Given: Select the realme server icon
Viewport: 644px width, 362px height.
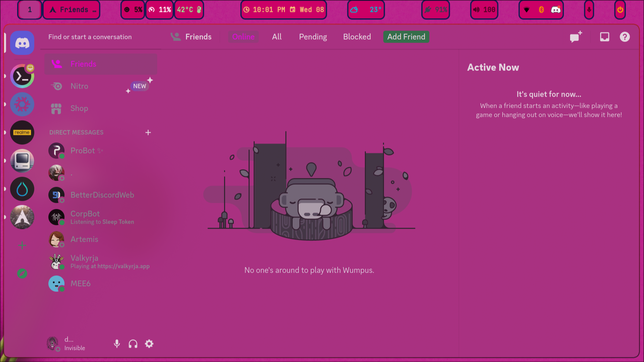Looking at the screenshot, I should pyautogui.click(x=22, y=132).
